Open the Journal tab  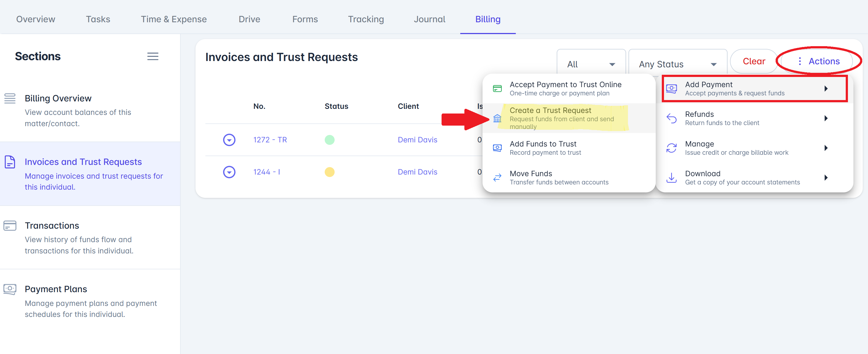429,19
